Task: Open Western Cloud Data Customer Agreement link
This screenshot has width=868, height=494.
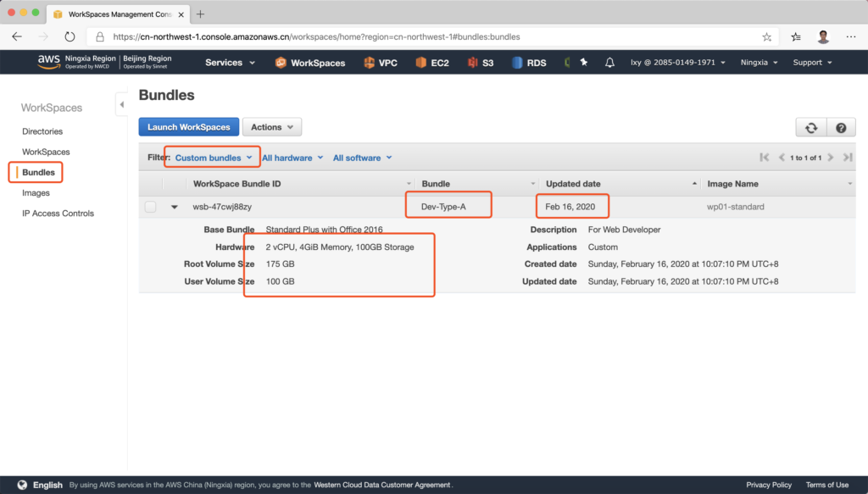Action: pos(381,486)
